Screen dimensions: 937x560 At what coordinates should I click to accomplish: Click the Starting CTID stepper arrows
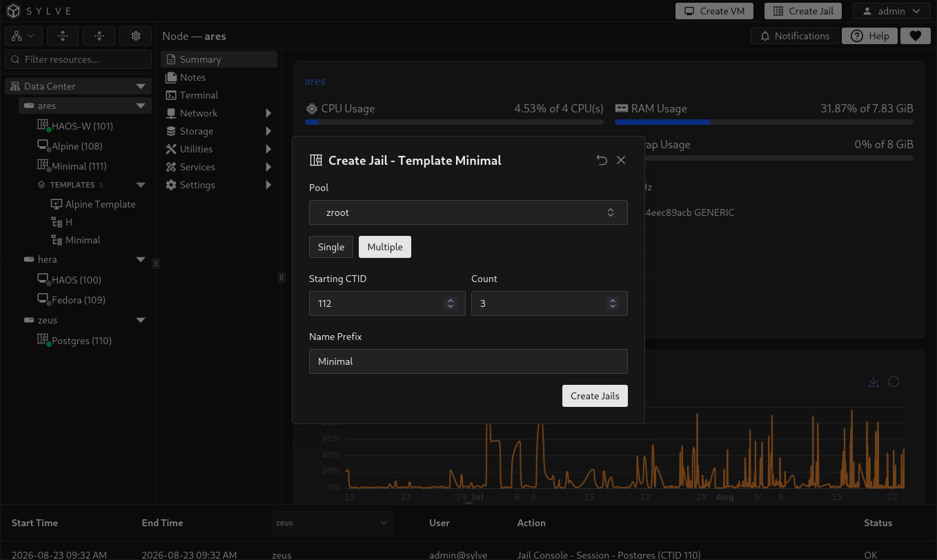[x=451, y=303]
